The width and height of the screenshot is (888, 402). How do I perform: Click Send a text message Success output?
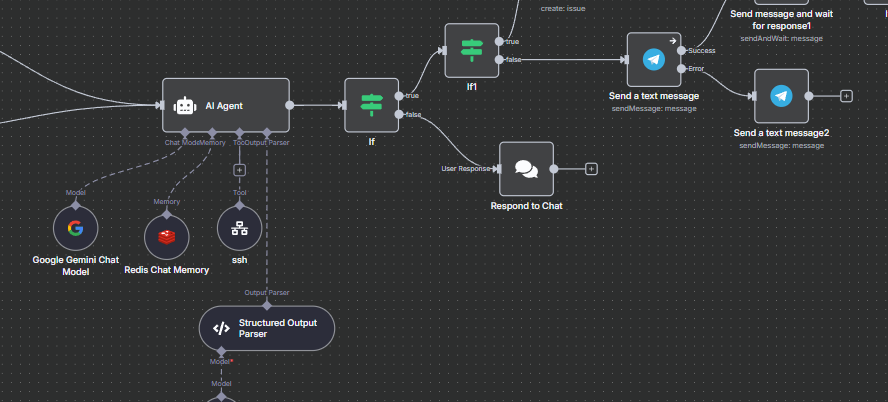(681, 50)
